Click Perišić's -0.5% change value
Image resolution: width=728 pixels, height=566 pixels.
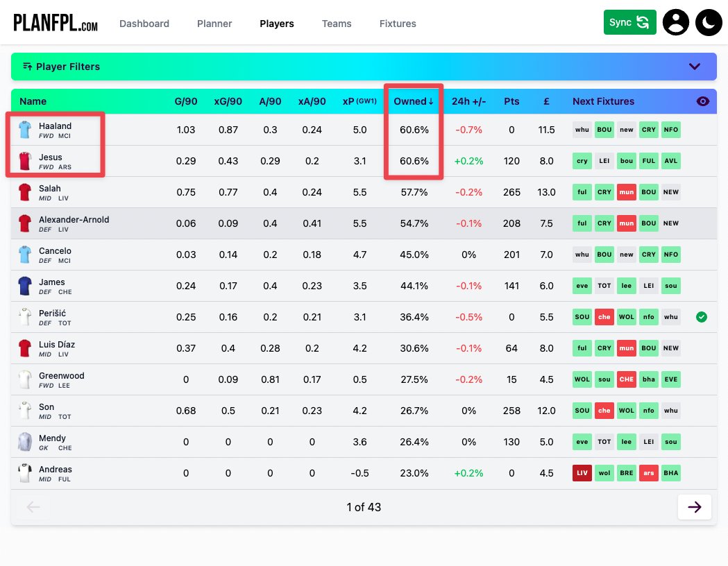[469, 317]
